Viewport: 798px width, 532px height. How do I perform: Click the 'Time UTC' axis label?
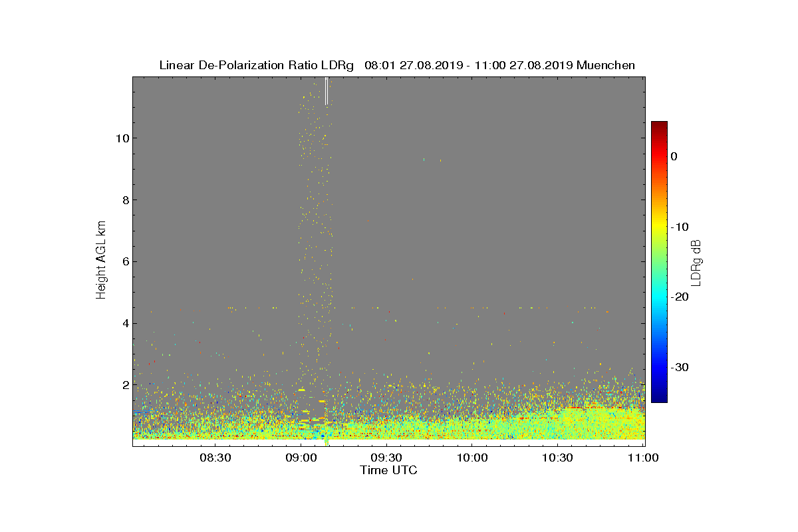tap(389, 470)
